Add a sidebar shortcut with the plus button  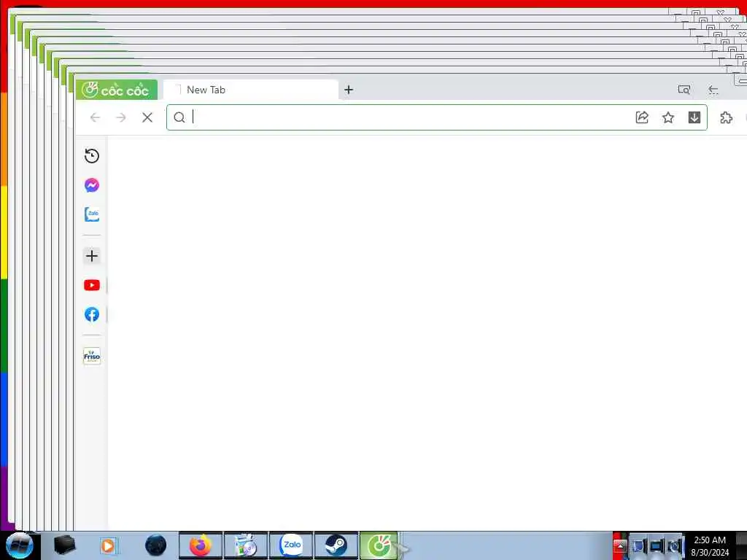[x=92, y=256]
